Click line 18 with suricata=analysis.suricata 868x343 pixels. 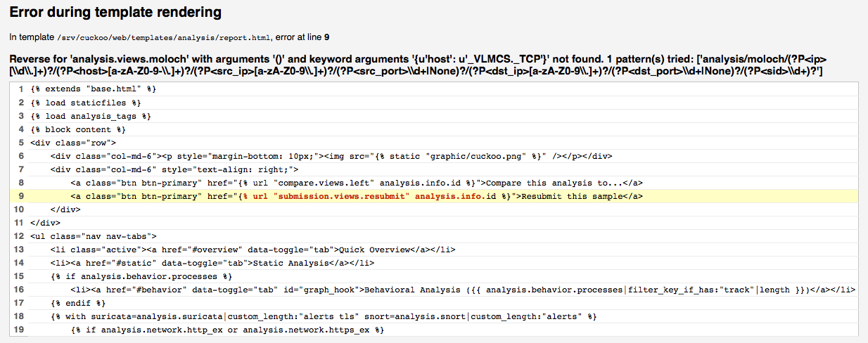[x=434, y=316]
